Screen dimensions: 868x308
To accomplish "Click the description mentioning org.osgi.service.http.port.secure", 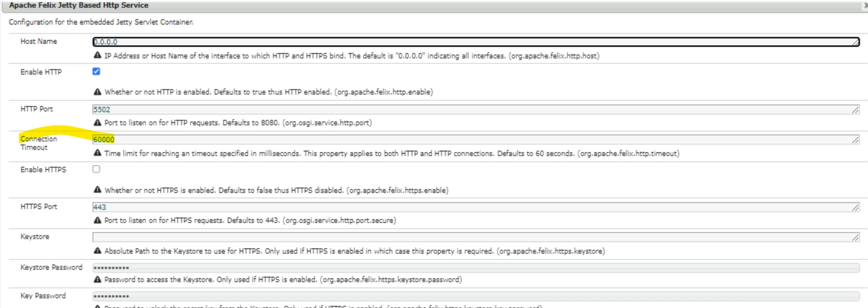I will point(250,220).
